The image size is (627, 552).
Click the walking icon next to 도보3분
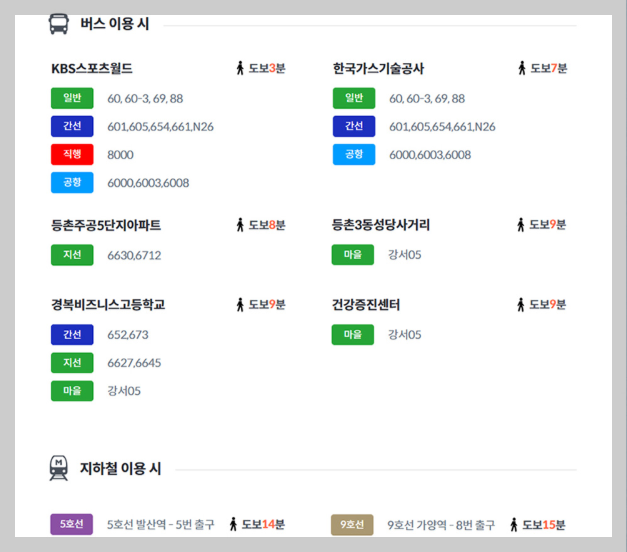[x=240, y=68]
